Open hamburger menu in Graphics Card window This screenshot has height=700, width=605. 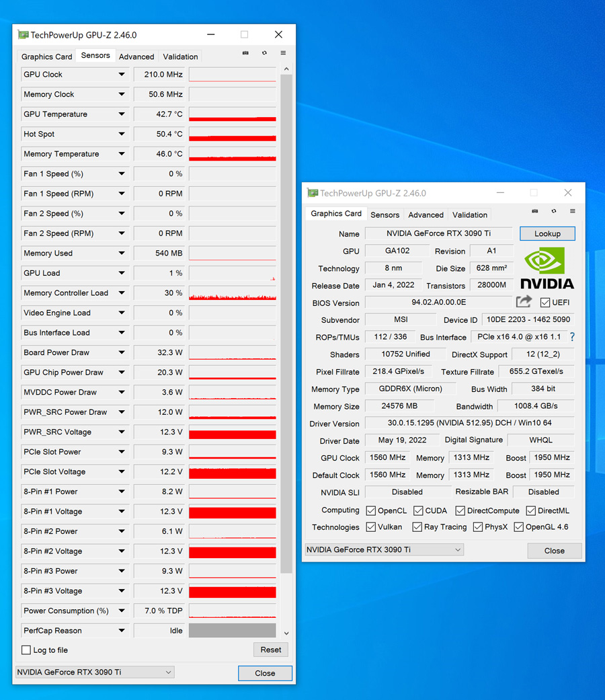573,211
